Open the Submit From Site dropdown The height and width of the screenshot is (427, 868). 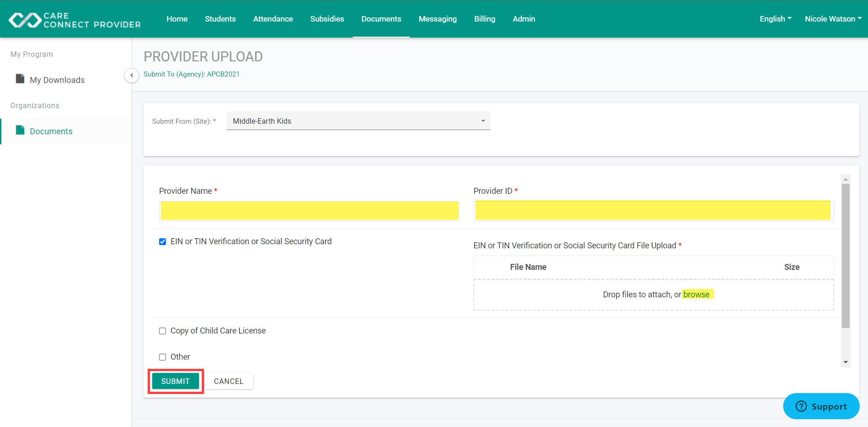coord(358,121)
